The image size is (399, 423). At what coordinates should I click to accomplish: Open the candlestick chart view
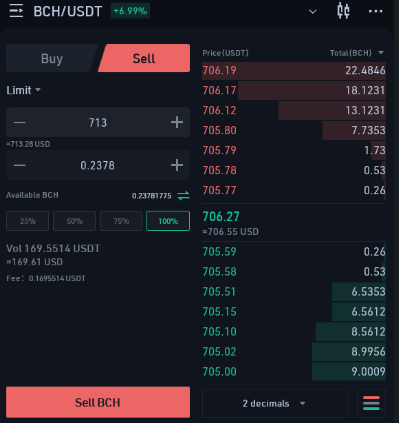pos(343,11)
